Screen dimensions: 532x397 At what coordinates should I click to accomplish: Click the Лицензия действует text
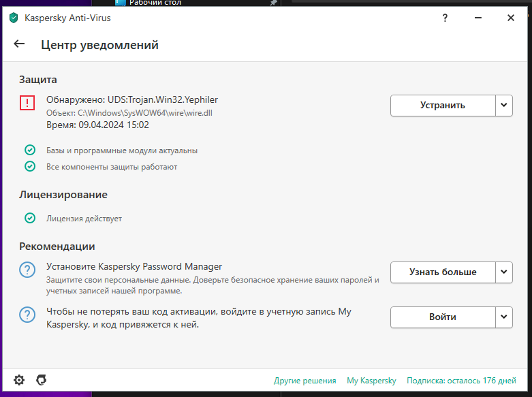[x=84, y=219]
